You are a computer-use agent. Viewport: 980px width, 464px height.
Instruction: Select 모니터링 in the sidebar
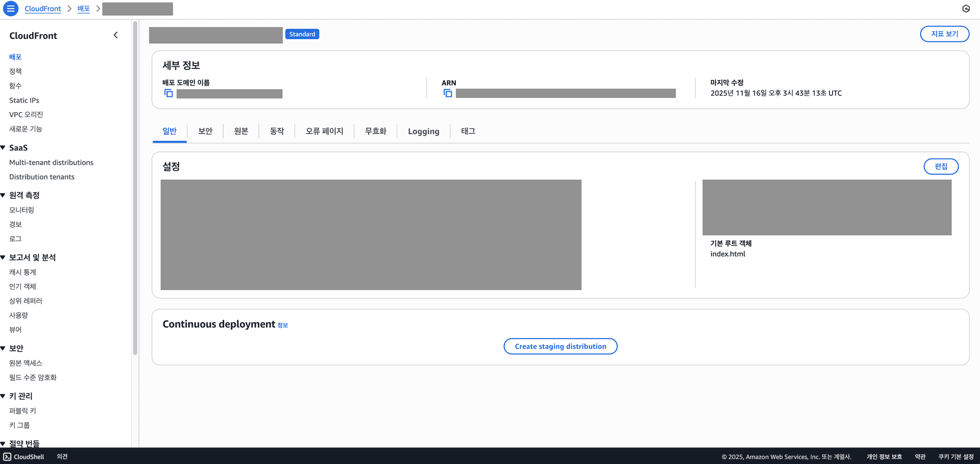(21, 210)
